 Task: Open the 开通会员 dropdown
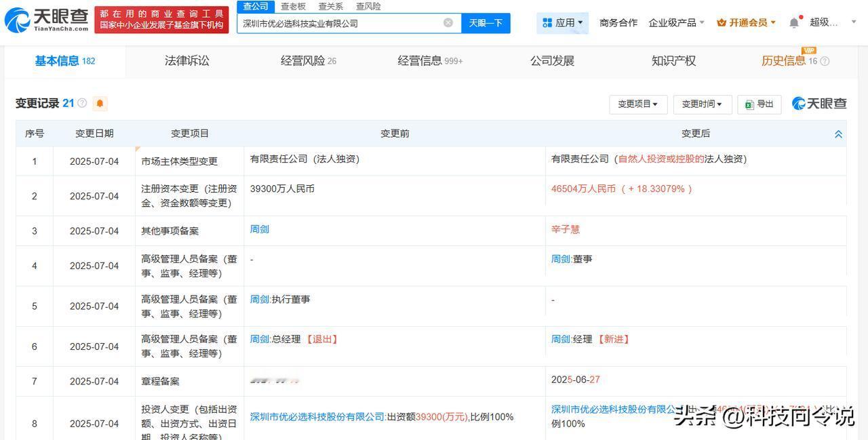coord(747,23)
